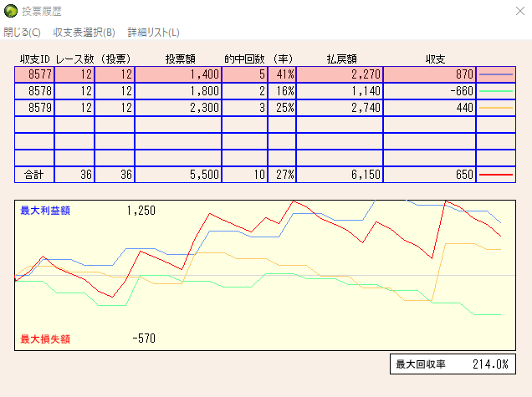
Task: Open the 詳細リスト(L) menu
Action: (153, 33)
